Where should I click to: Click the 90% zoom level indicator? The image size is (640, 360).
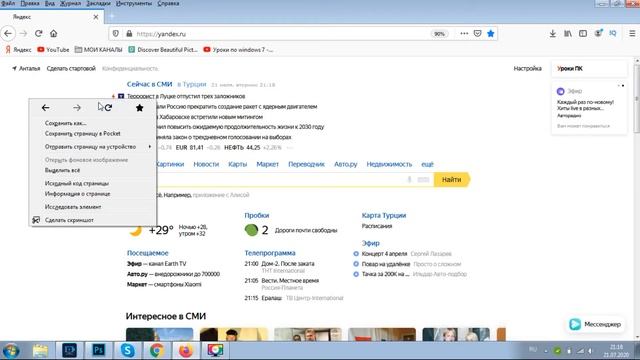click(x=439, y=34)
